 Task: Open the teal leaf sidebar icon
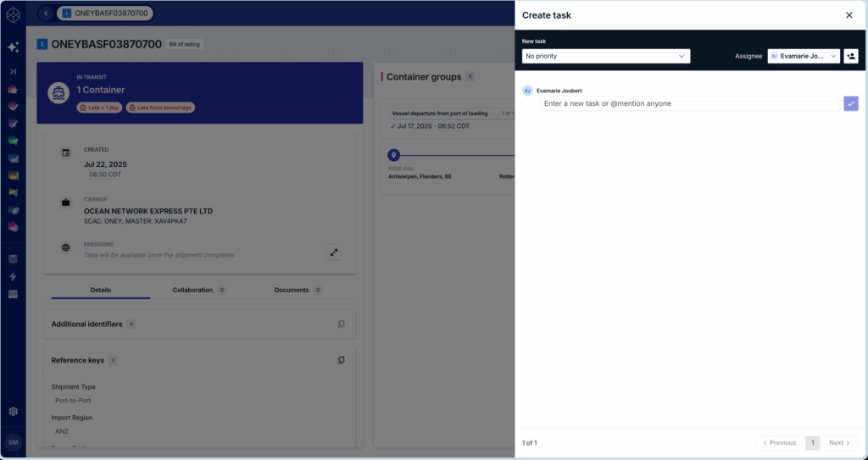pyautogui.click(x=14, y=210)
